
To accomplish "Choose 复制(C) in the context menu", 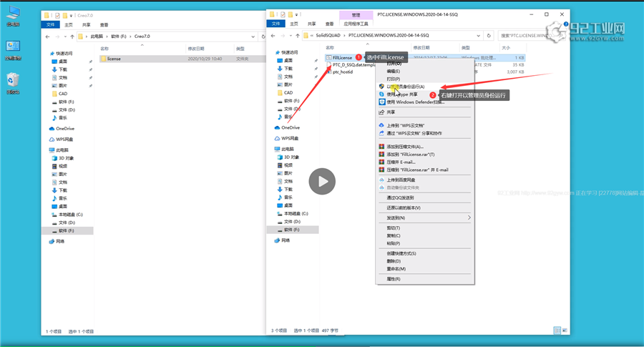I will click(x=393, y=235).
